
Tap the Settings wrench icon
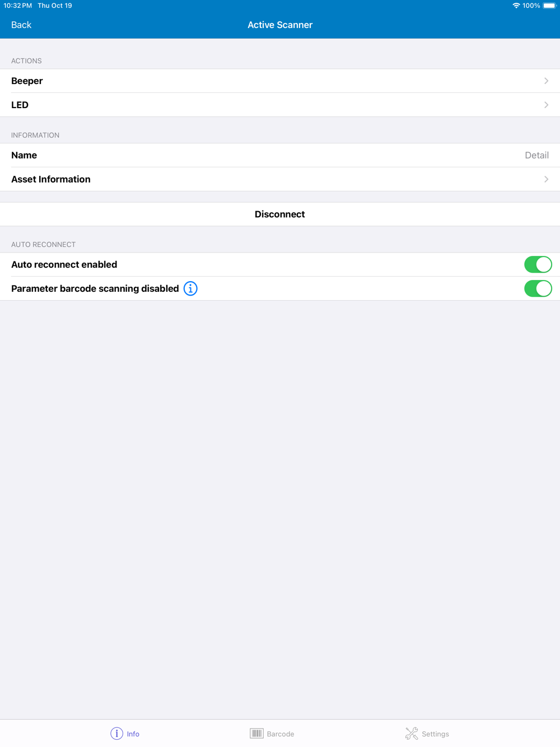tap(412, 734)
